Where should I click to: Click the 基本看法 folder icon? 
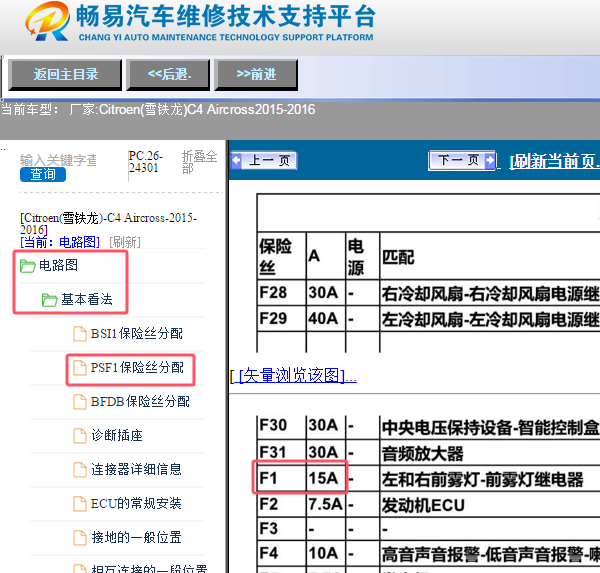pos(49,300)
